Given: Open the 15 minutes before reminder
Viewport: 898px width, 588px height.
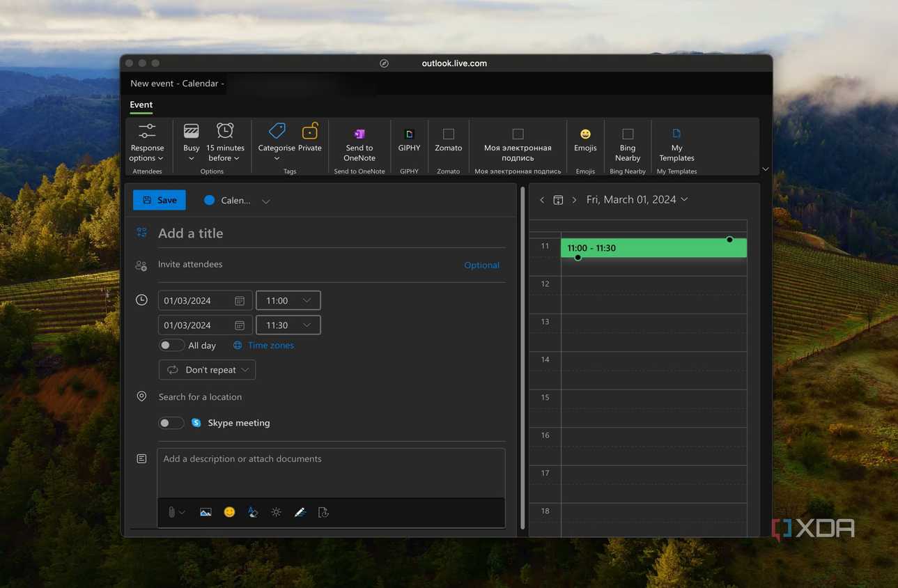Looking at the screenshot, I should coord(225,143).
